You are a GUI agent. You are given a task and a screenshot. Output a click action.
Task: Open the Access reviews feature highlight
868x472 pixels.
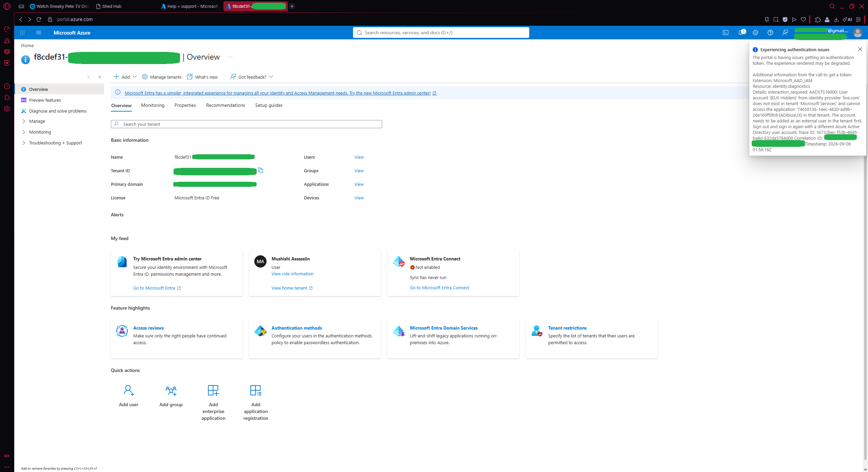[x=148, y=328]
